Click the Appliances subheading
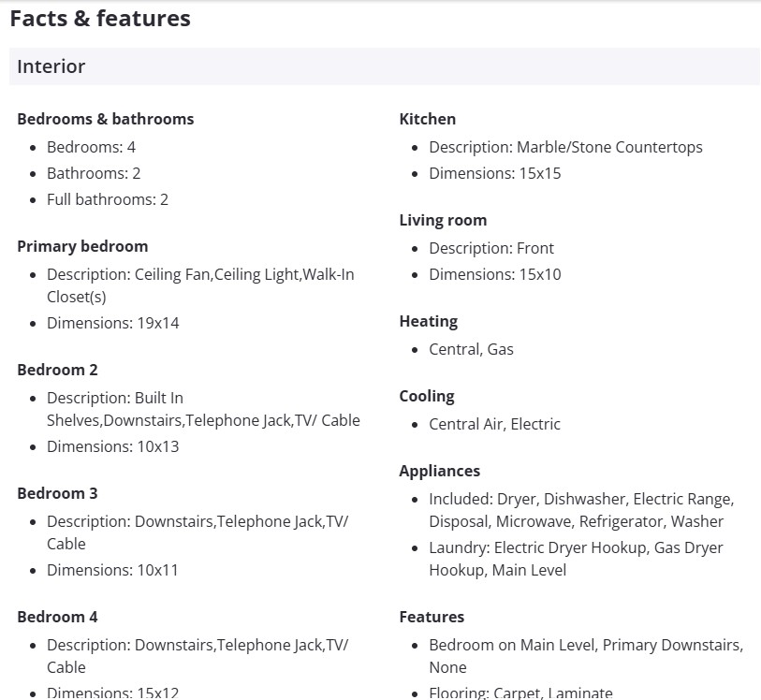This screenshot has width=761, height=700. (x=440, y=471)
